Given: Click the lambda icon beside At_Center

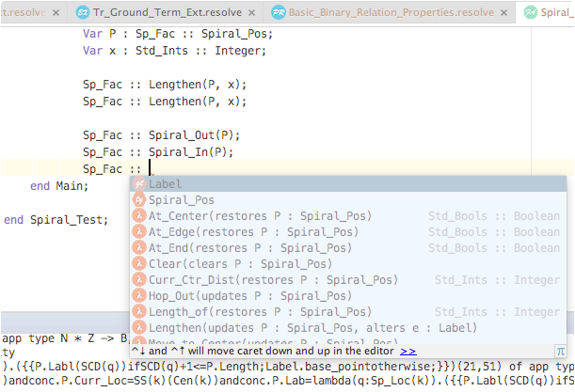Looking at the screenshot, I should 139,216.
